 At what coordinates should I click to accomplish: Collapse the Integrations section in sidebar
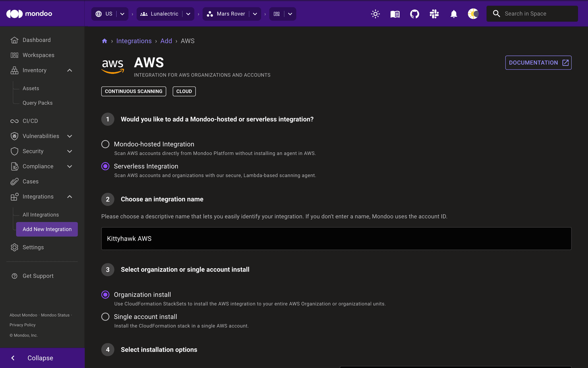[x=69, y=197]
